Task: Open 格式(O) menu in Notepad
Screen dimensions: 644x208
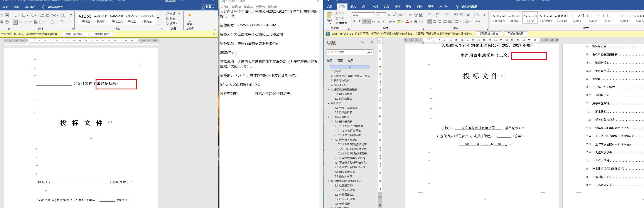Action: (248, 7)
